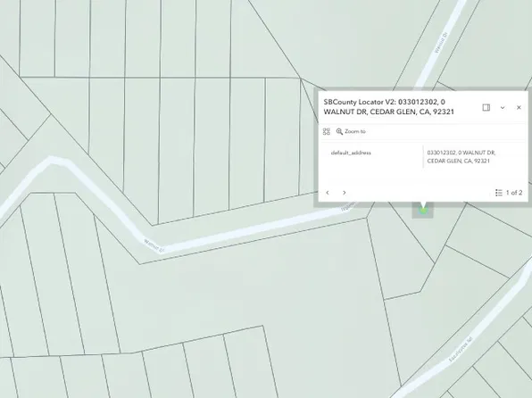Image resolution: width=532 pixels, height=398 pixels.
Task: Open the feature list showing 1 of 2
Action: (x=509, y=193)
